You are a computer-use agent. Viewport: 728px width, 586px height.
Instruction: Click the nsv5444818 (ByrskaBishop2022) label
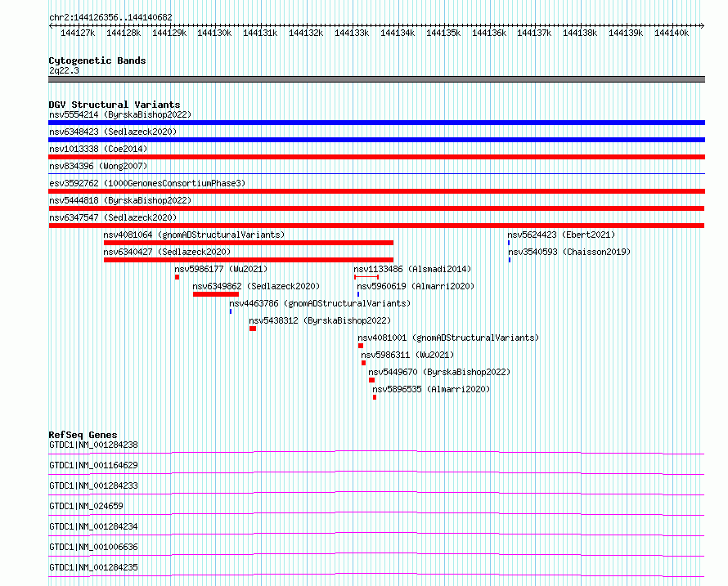[x=120, y=200]
